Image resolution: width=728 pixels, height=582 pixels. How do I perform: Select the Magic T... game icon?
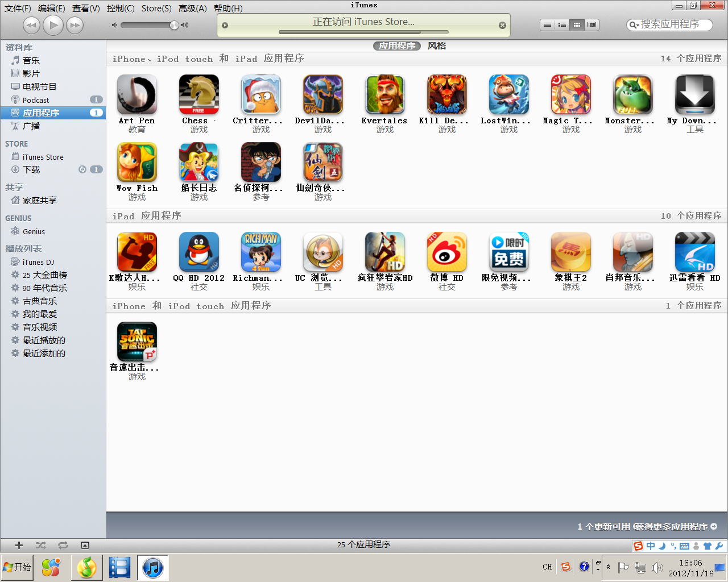[x=571, y=94]
